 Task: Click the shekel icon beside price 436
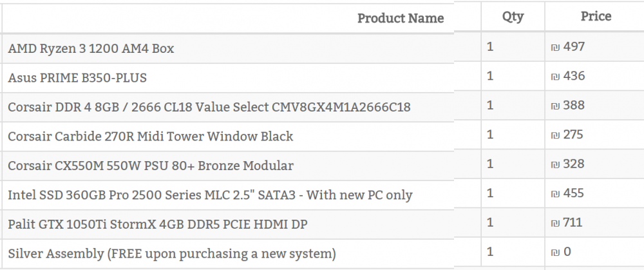[555, 77]
